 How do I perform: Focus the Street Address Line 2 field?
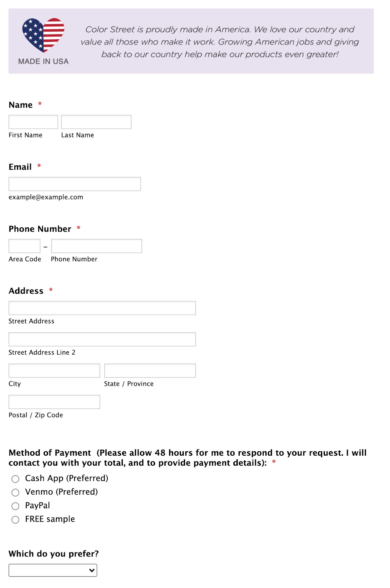102,340
